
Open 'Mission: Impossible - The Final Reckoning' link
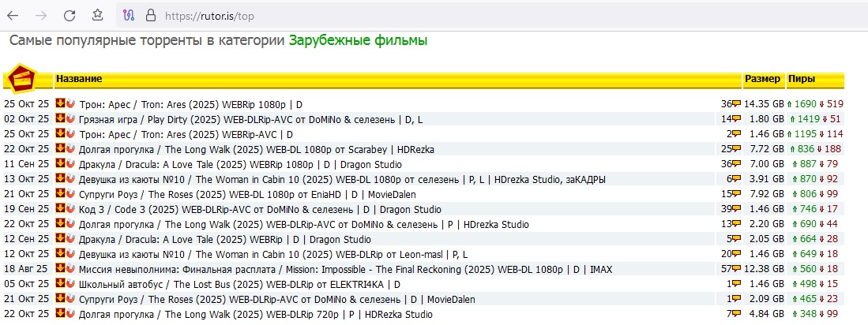(345, 269)
